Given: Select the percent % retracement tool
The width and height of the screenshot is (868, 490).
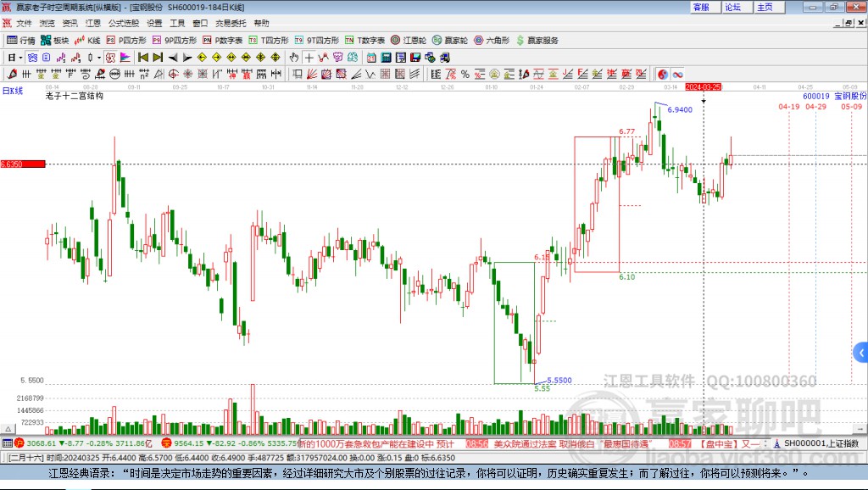Looking at the screenshot, I should [465, 75].
